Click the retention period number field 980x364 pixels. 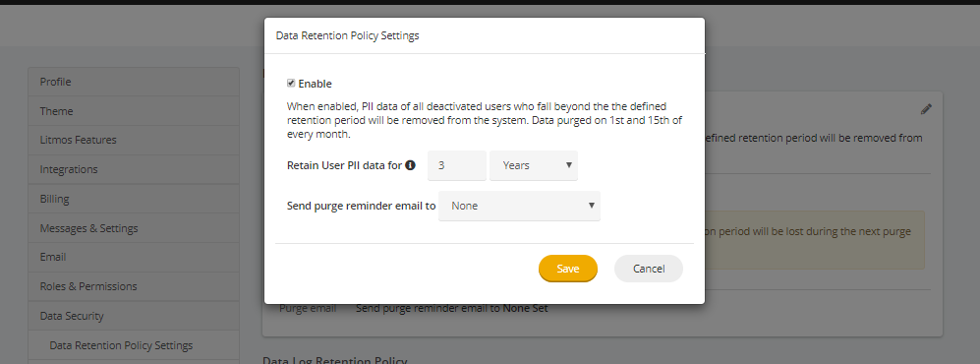tap(457, 165)
